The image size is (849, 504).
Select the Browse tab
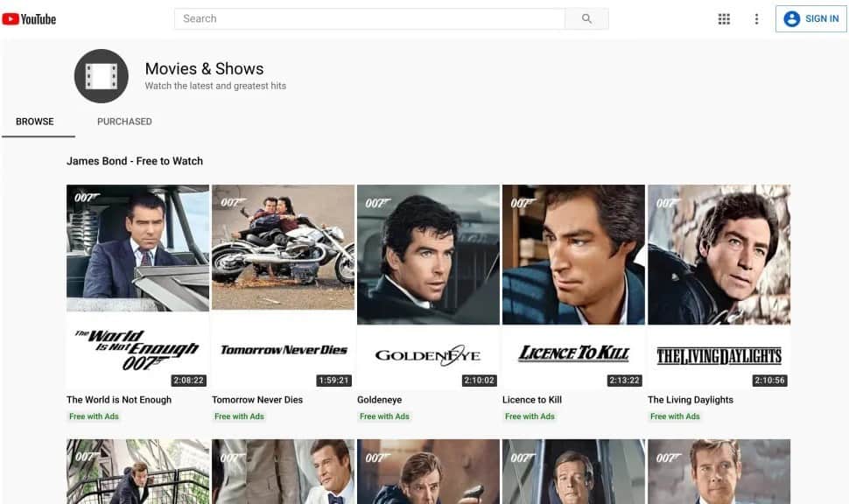35,122
